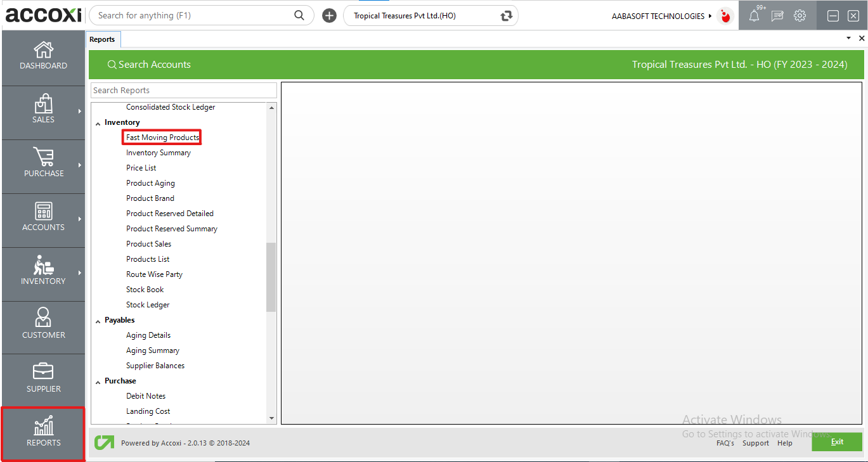
Task: Open Fast Moving Products report
Action: (x=162, y=138)
